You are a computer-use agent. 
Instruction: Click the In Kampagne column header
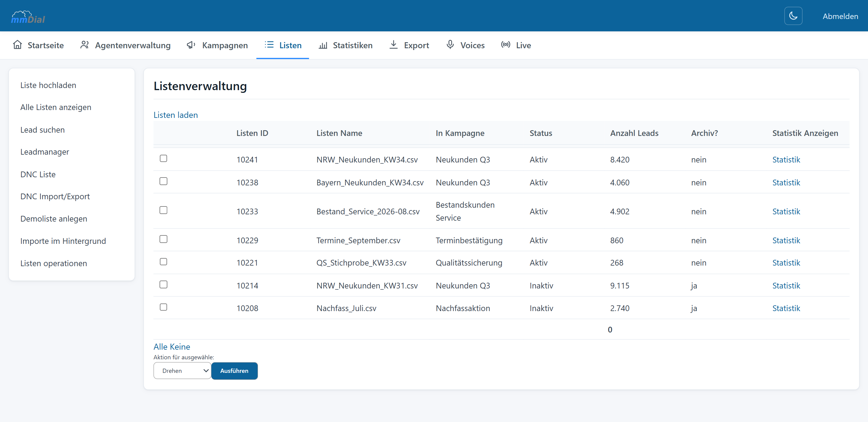(x=460, y=133)
